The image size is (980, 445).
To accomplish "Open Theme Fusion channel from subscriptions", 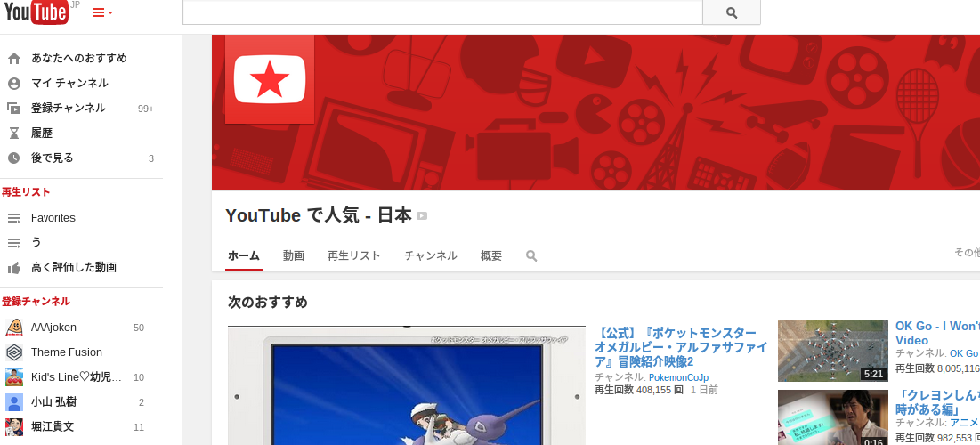I will pyautogui.click(x=66, y=352).
